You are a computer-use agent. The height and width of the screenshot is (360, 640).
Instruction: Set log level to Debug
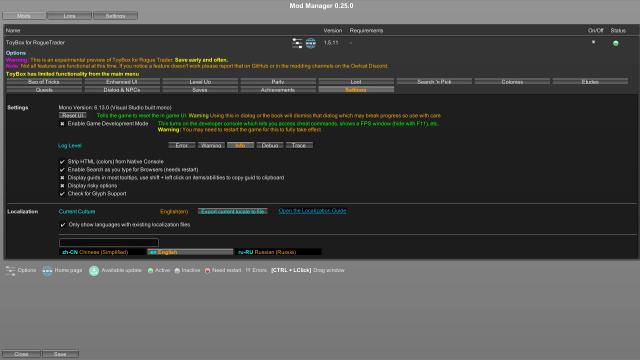click(270, 145)
